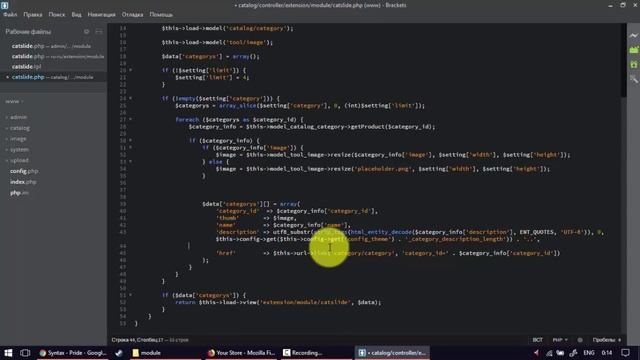Collapse code fold arrow at line 51

[x=131, y=295]
